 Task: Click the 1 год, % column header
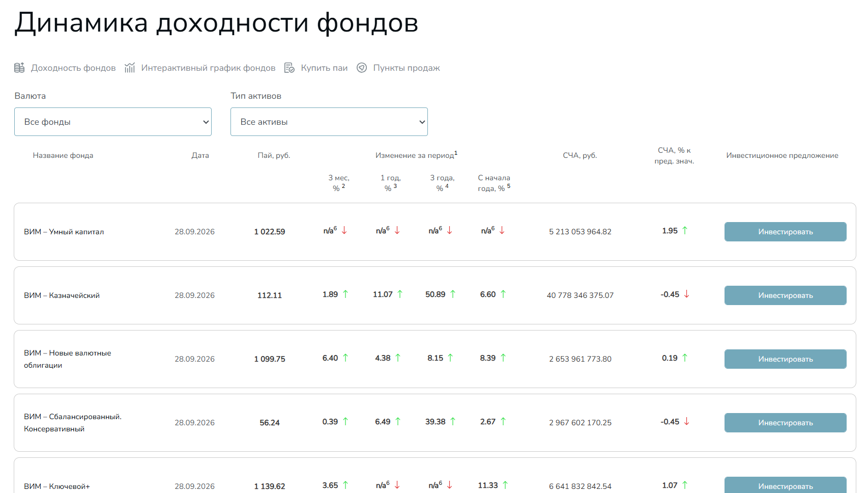pyautogui.click(x=391, y=183)
